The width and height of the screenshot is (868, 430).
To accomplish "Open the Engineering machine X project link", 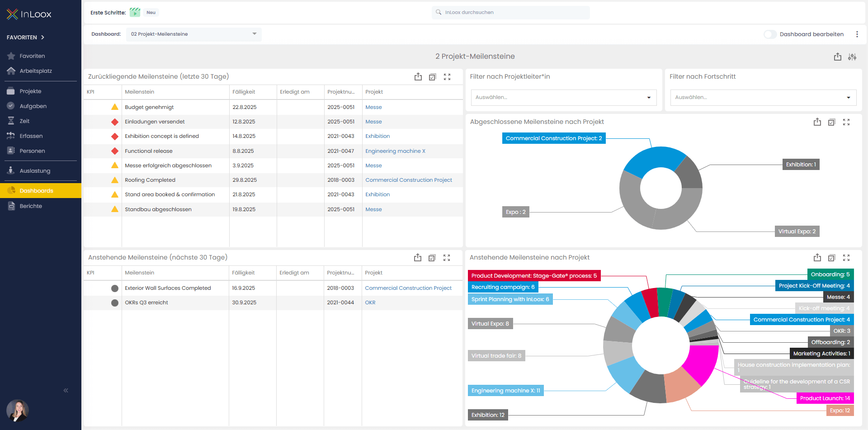I will coord(395,151).
